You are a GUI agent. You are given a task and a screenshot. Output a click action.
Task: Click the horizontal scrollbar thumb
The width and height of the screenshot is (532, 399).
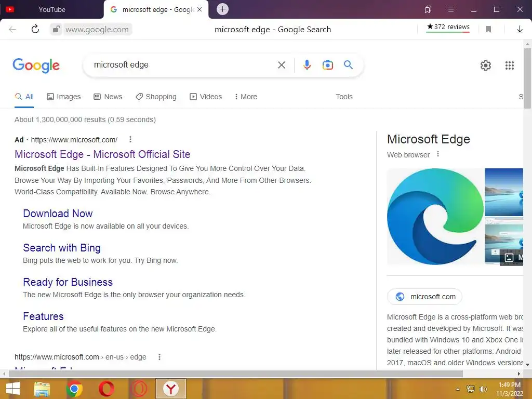point(236,374)
